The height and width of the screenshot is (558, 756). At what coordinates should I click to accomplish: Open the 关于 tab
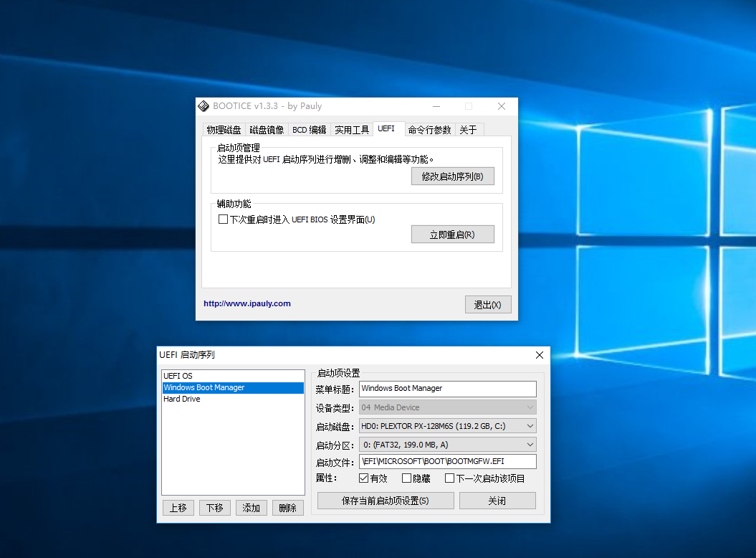tap(468, 130)
